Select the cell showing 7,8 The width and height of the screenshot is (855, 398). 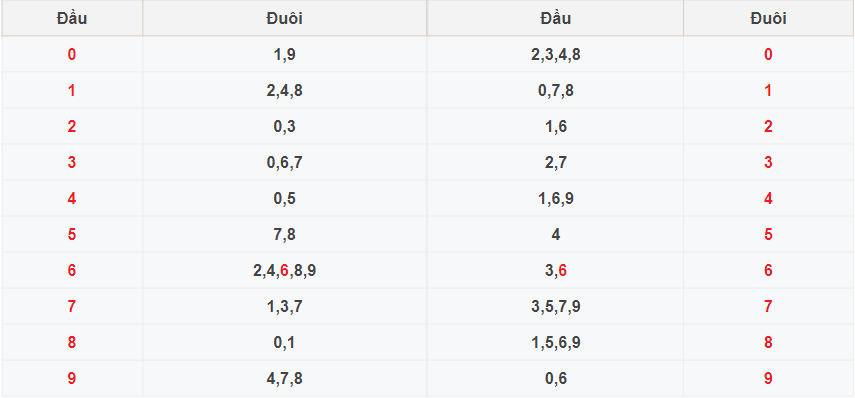(284, 234)
